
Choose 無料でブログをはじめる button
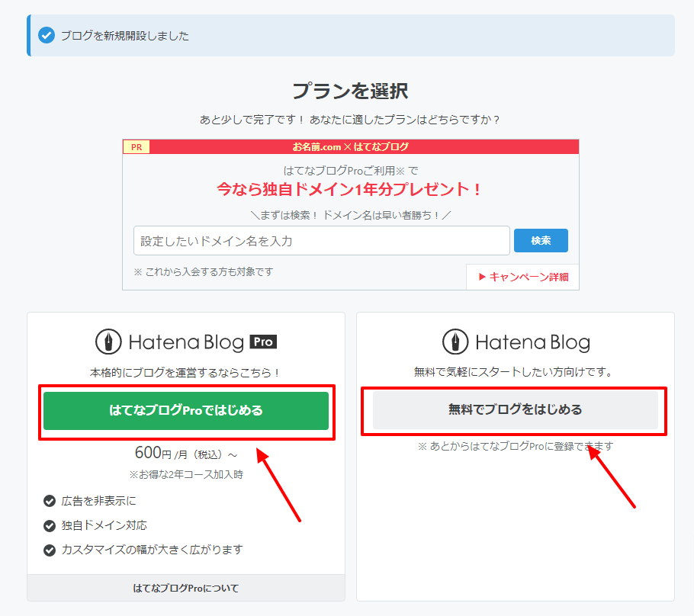pos(516,410)
